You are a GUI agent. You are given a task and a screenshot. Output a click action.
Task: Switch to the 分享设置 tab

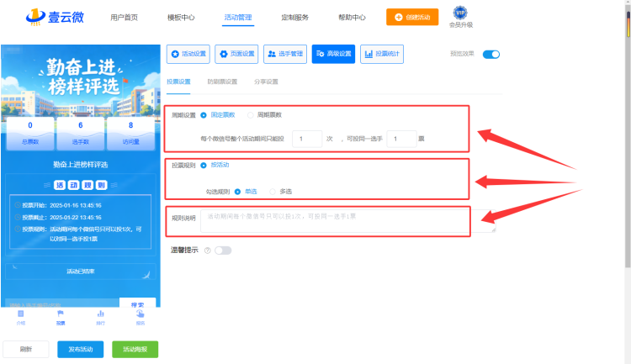tap(266, 82)
